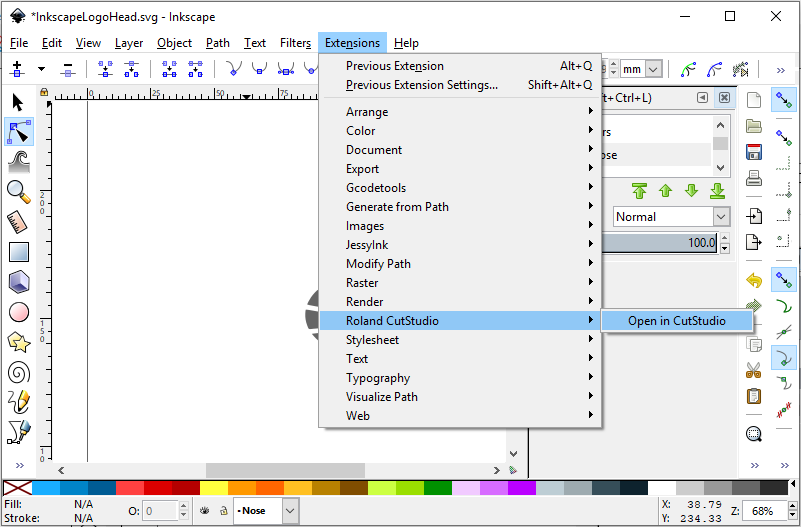801x527 pixels.
Task: Lower layer one step down arrow
Action: pos(691,191)
